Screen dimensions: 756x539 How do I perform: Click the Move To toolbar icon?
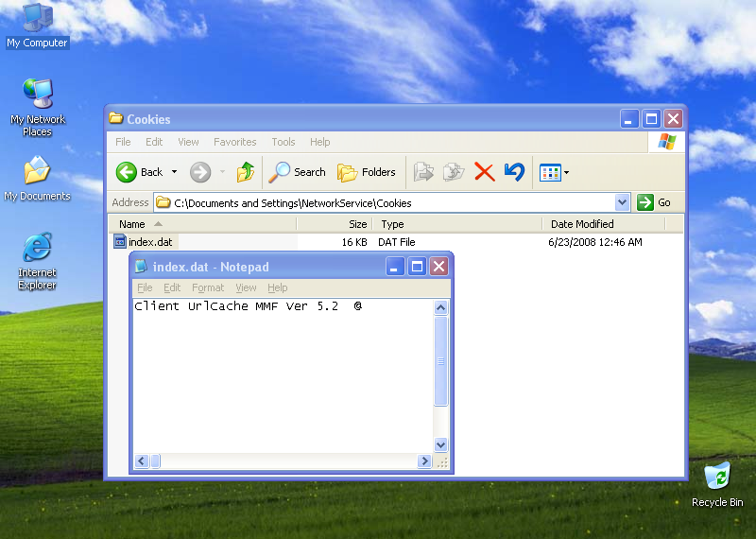[423, 172]
